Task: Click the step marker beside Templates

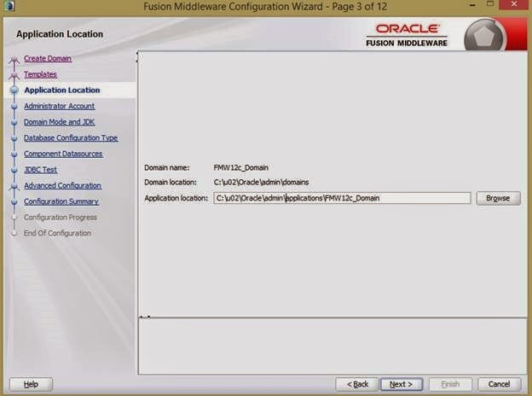Action: pyautogui.click(x=14, y=76)
